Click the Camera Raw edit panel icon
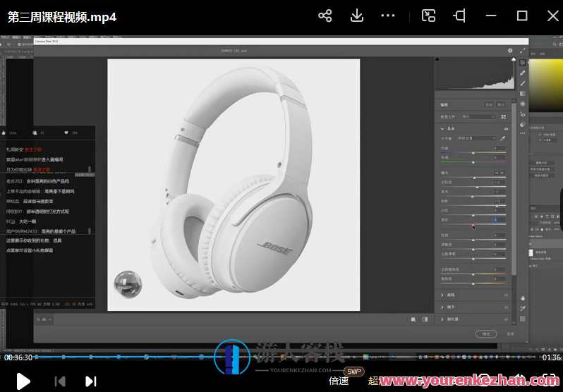The height and width of the screenshot is (392, 563). [x=522, y=63]
